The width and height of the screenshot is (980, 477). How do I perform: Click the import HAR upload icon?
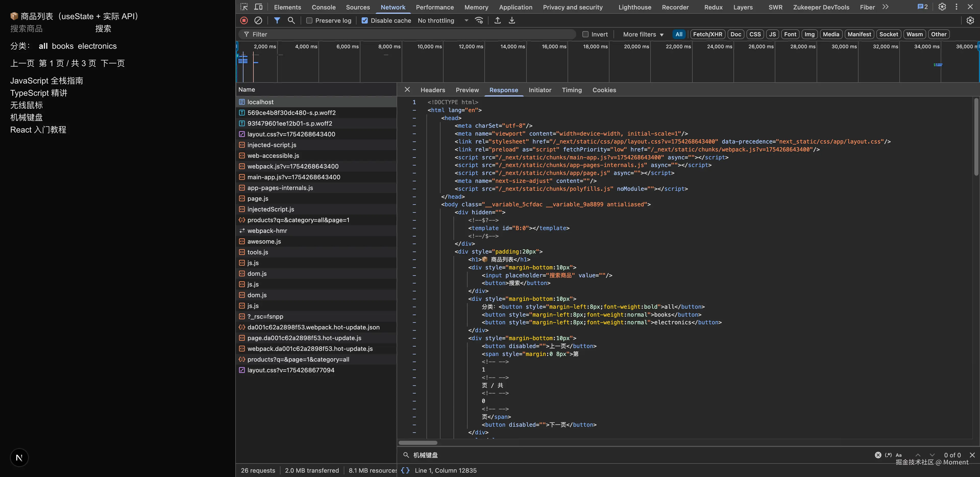point(497,21)
